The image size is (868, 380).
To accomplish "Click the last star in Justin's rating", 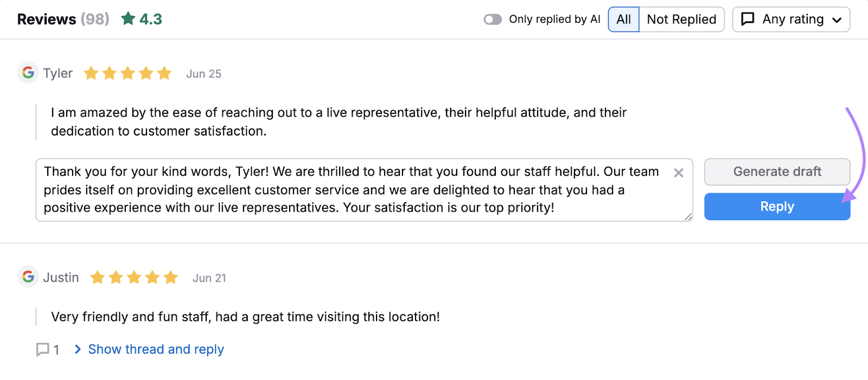I will pyautogui.click(x=171, y=277).
